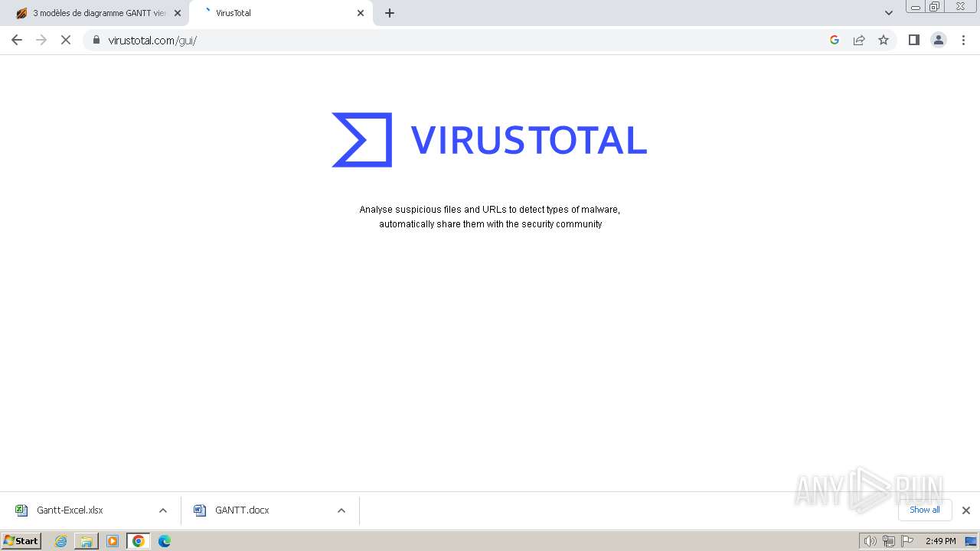This screenshot has width=980, height=551.
Task: Share this page via share icon
Action: pos(859,40)
